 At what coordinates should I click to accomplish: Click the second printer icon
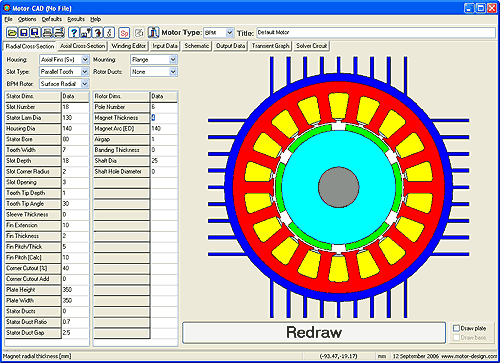coord(59,32)
